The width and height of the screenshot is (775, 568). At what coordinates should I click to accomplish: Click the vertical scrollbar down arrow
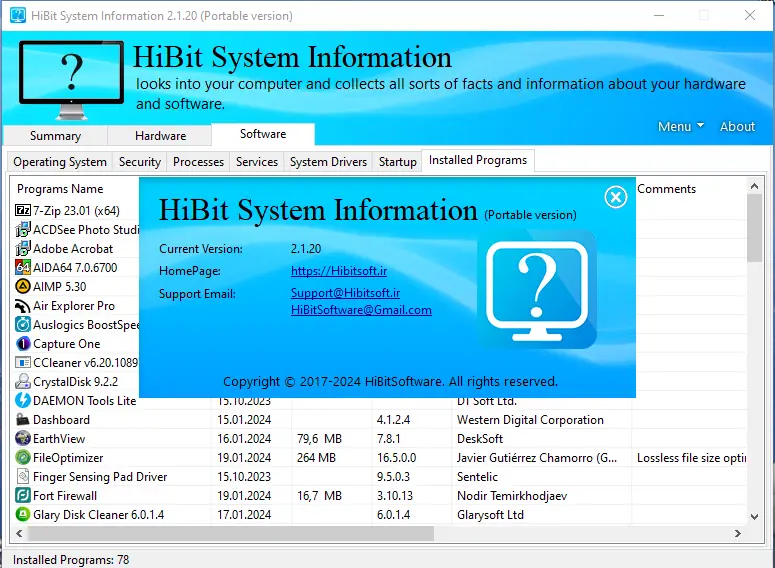click(754, 517)
